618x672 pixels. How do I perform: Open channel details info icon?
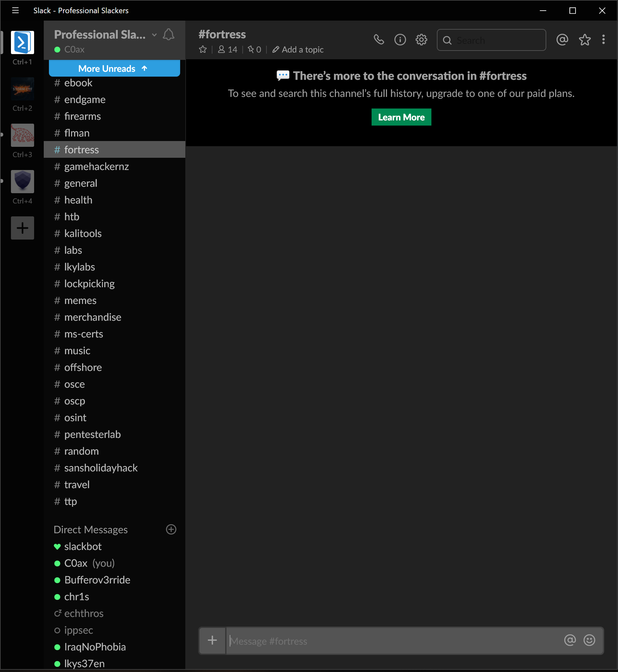tap(400, 40)
